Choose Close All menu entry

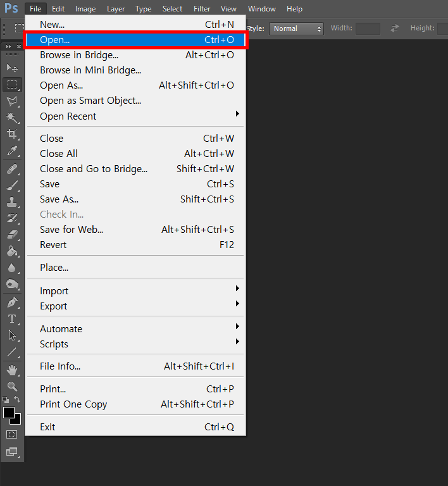[x=135, y=153]
